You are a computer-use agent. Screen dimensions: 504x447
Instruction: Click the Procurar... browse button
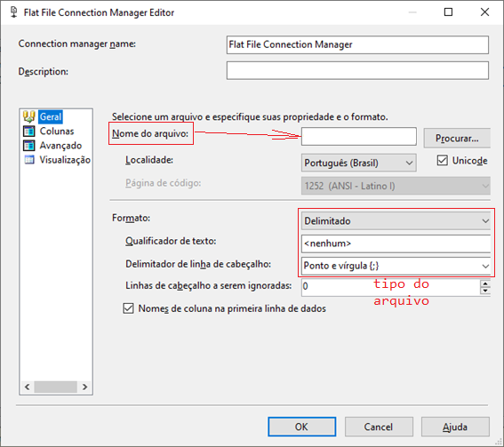coord(457,138)
